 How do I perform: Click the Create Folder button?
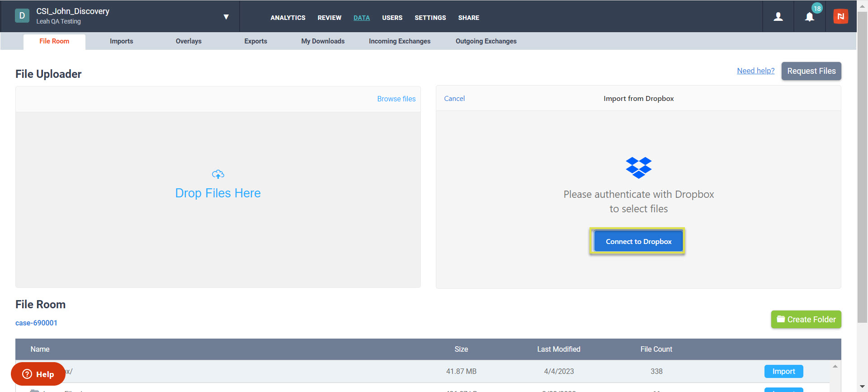point(806,319)
